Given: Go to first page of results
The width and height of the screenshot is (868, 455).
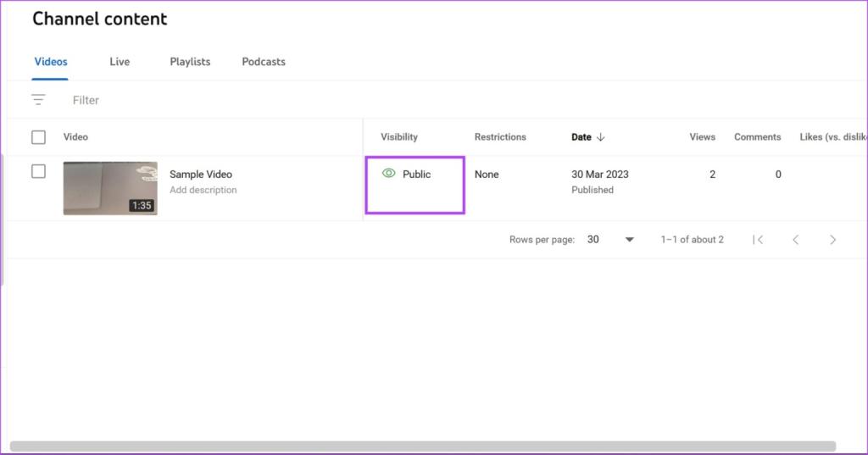Looking at the screenshot, I should (759, 240).
